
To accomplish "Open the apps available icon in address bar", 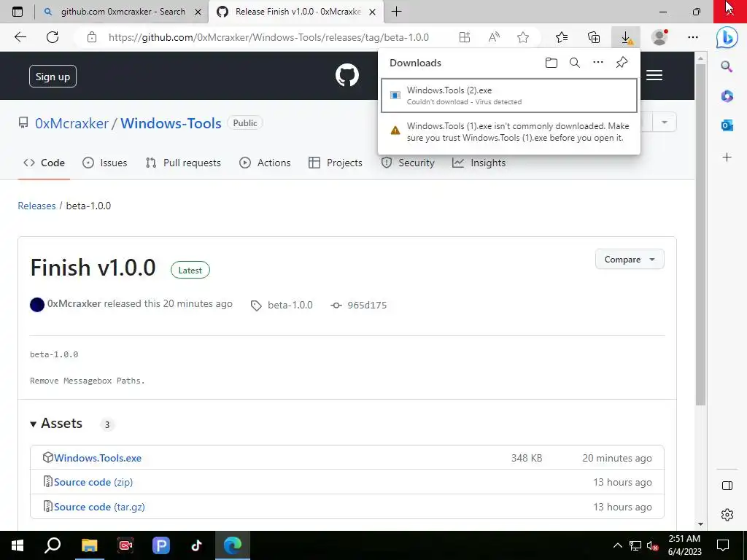I will (465, 37).
